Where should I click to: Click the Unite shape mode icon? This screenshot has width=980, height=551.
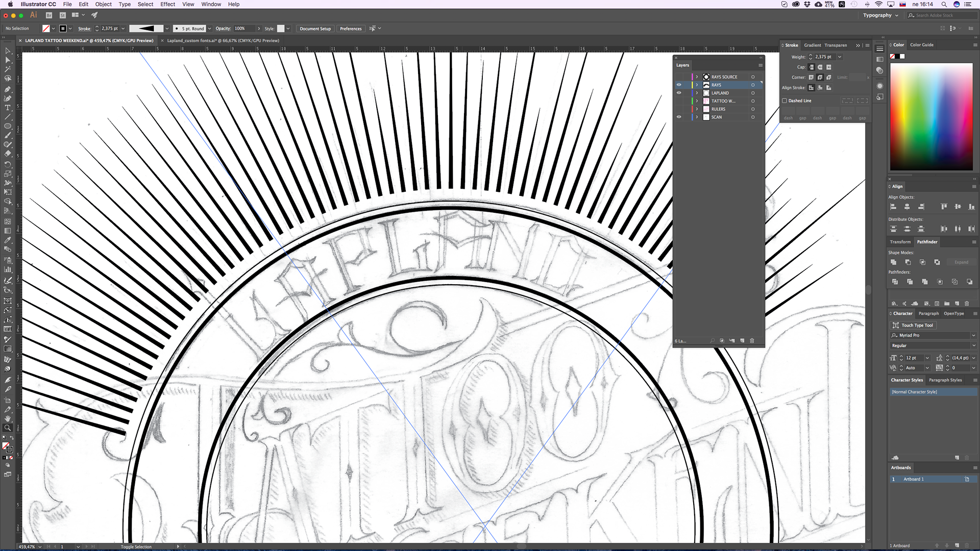pos(893,262)
